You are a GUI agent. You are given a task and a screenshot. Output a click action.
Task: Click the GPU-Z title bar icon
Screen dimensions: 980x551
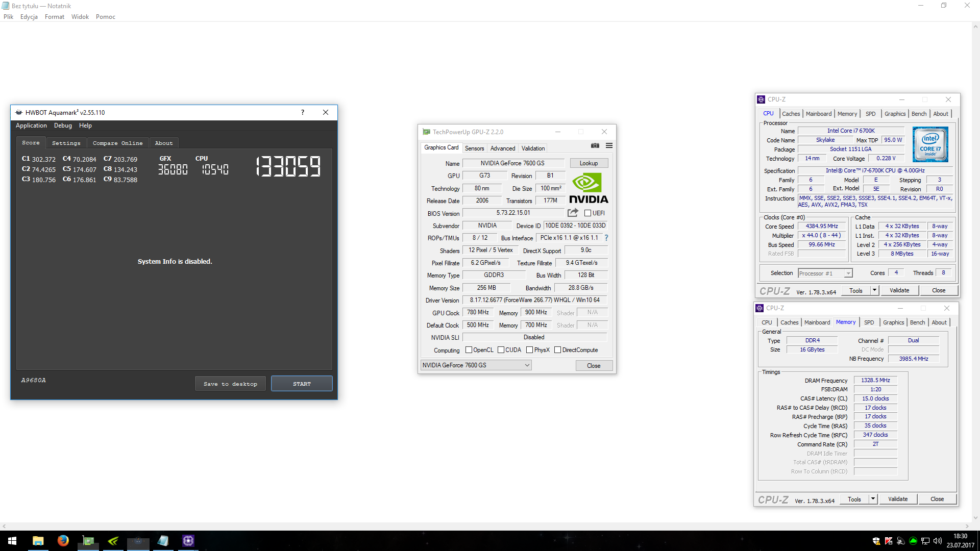click(x=426, y=132)
